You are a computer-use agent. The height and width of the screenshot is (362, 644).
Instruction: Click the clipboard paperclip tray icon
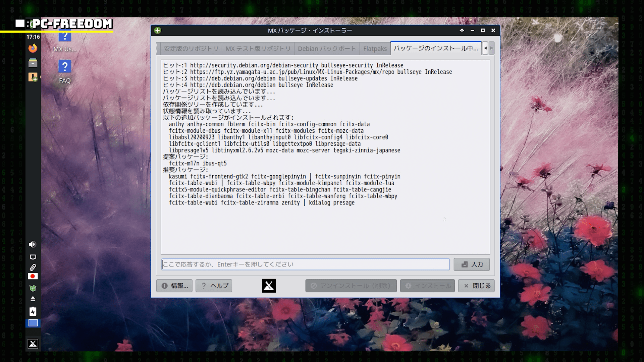[33, 267]
